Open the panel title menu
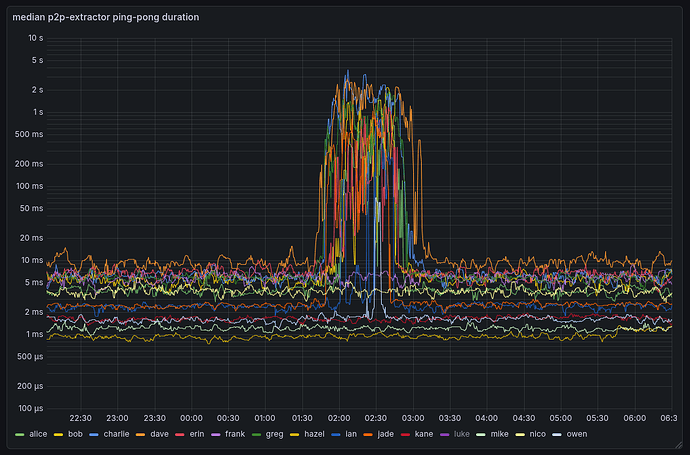 (x=111, y=16)
